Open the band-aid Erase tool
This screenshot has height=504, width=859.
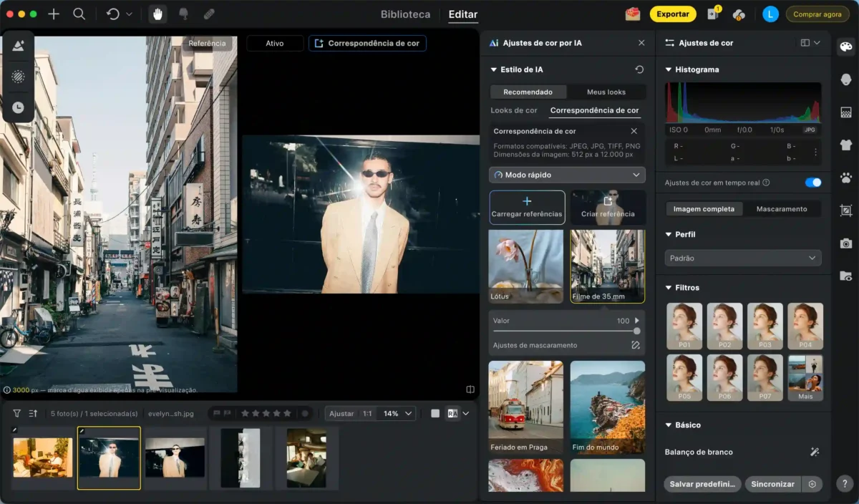[x=208, y=14]
